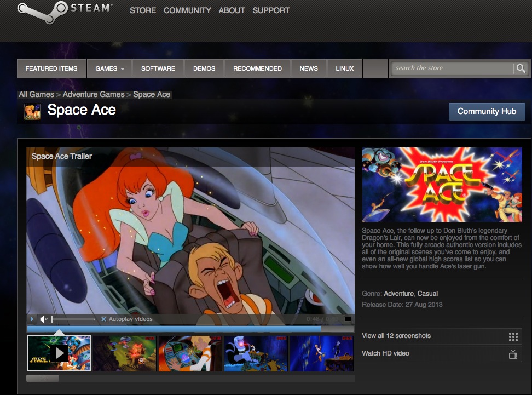The width and height of the screenshot is (532, 395).
Task: Click the screenshots grid icon
Action: tap(513, 336)
